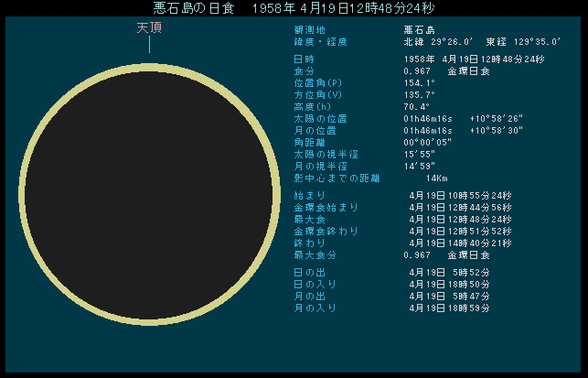588x378 pixels.
Task: Select the 金環食始まり label
Action: 320,208
